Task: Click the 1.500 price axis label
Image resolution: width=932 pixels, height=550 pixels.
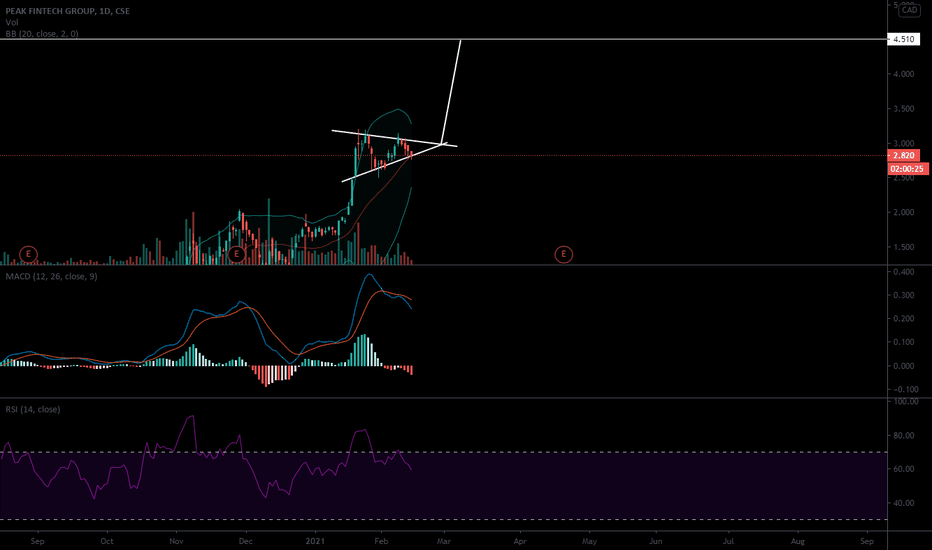Action: click(x=903, y=247)
